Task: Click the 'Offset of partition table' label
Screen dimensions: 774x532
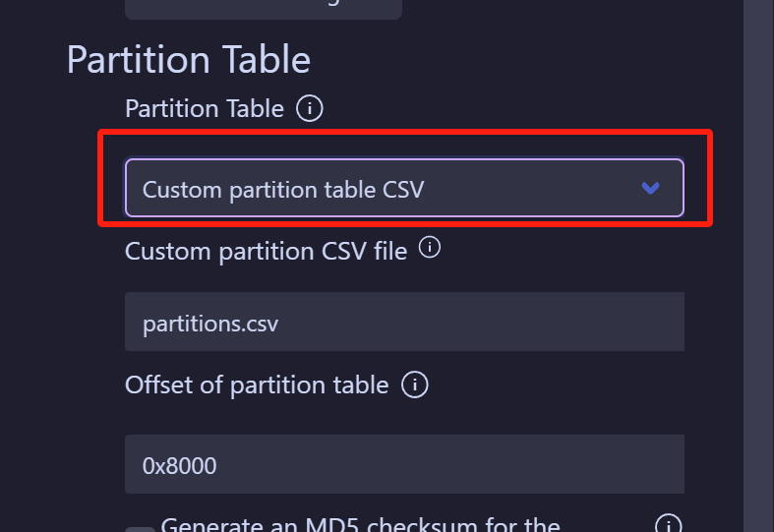Action: [x=257, y=384]
